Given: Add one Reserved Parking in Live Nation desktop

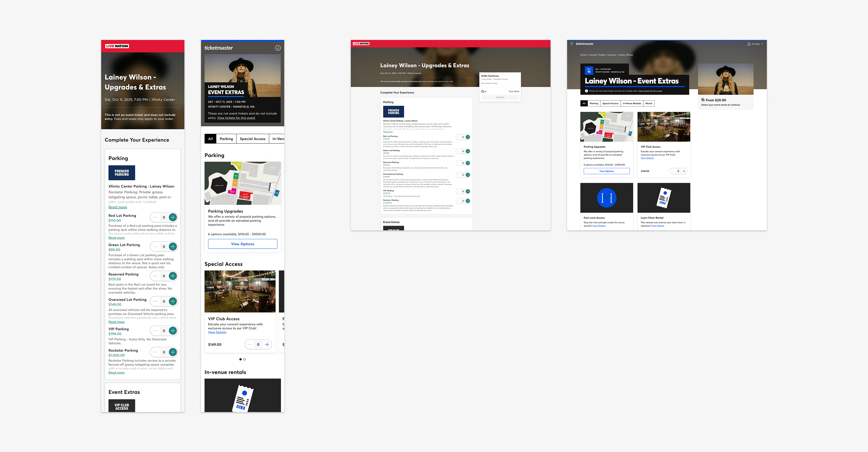Looking at the screenshot, I should coord(468,163).
